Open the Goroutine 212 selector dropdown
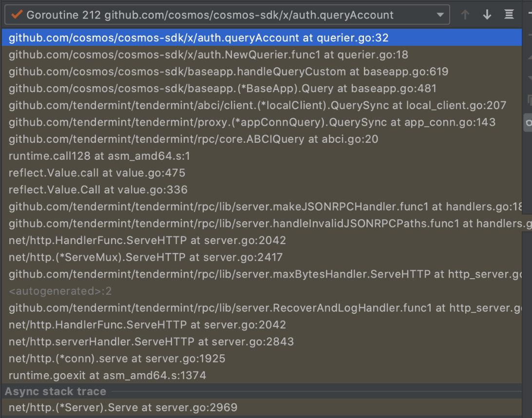This screenshot has height=418, width=532. pos(227,15)
